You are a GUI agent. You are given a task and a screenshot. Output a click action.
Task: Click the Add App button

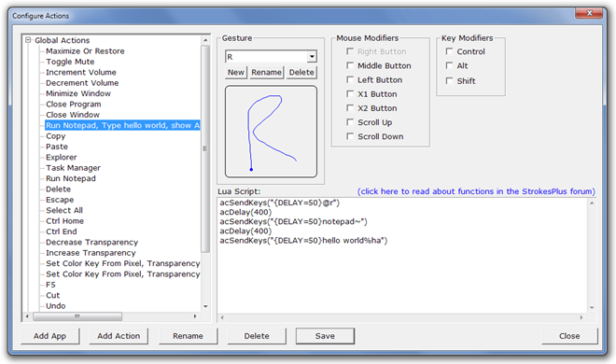49,336
